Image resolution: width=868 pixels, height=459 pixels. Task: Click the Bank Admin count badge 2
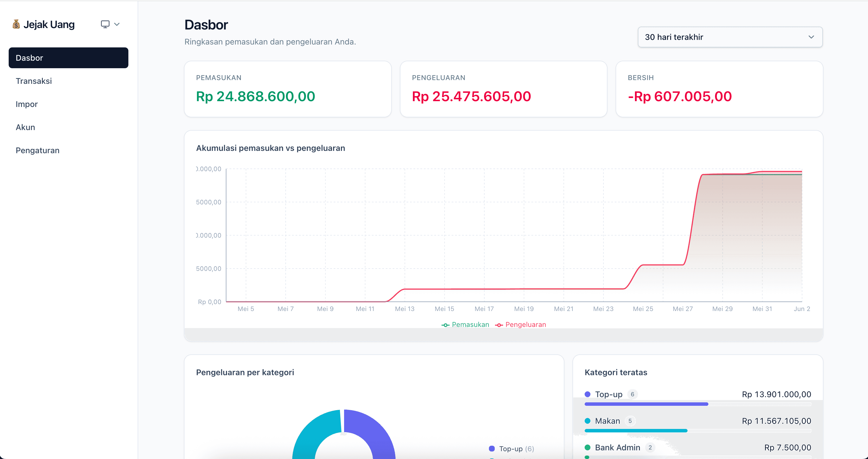point(650,447)
